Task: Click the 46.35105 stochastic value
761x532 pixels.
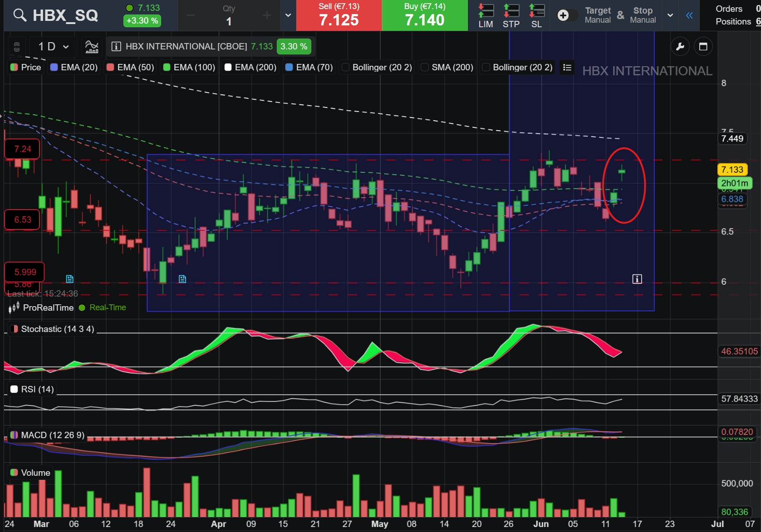Action: 739,351
